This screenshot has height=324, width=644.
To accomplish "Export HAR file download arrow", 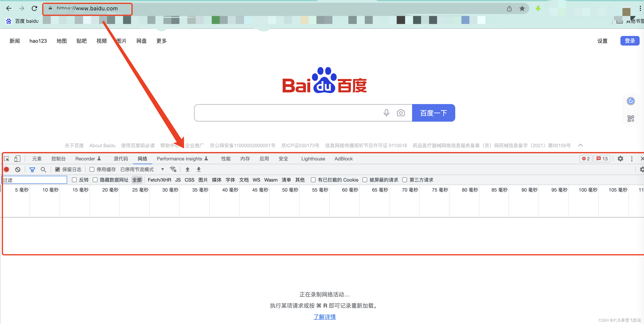I will click(199, 170).
